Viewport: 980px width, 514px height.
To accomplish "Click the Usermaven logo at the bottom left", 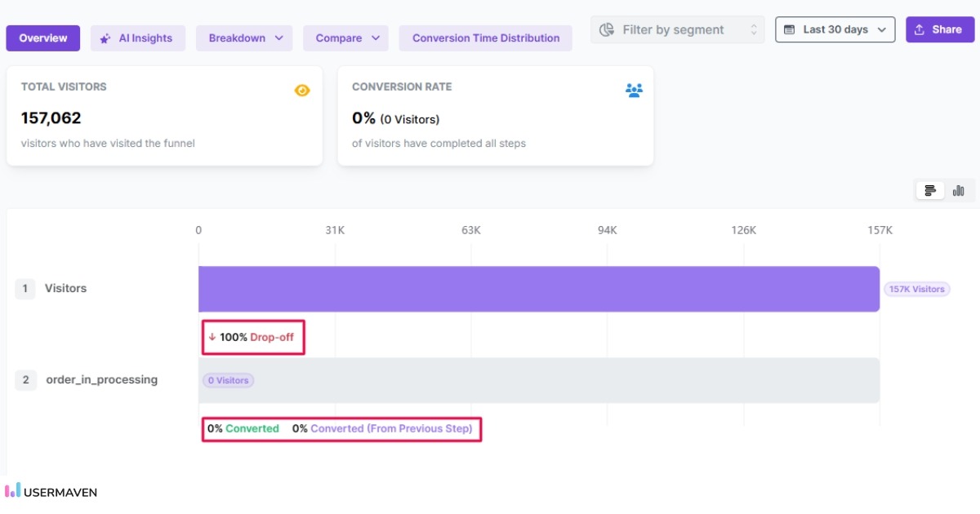I will (51, 491).
